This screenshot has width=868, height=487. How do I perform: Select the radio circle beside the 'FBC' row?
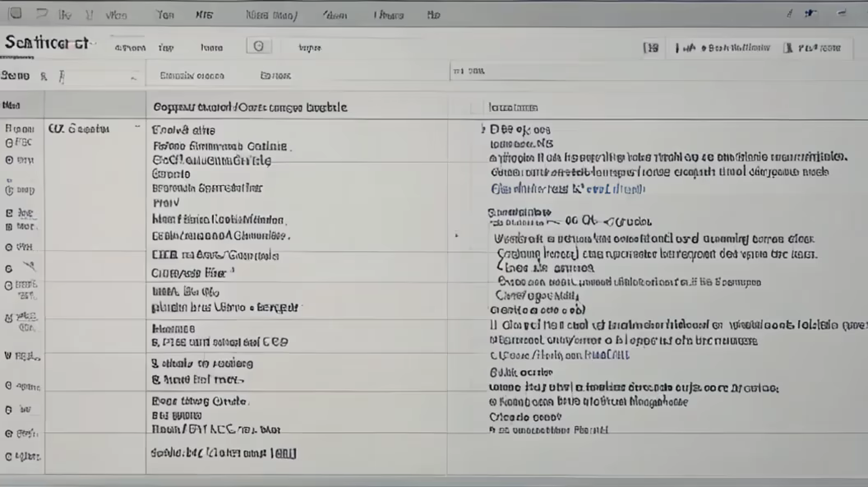[9, 142]
